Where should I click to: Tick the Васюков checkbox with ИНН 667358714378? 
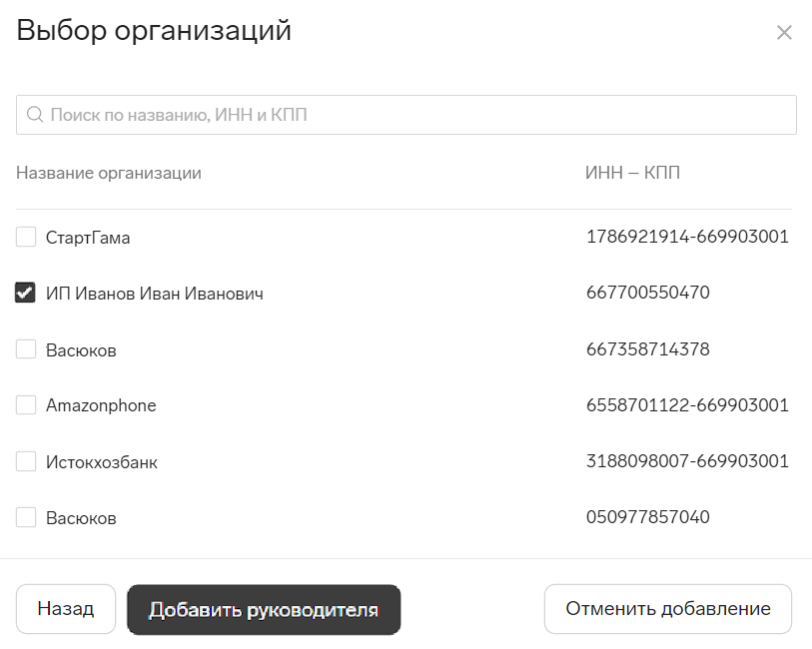point(26,349)
